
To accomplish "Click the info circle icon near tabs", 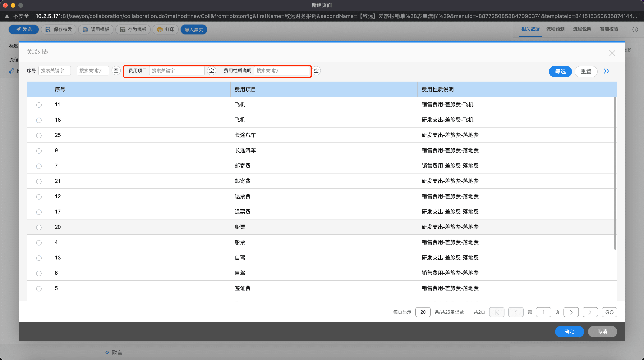I will point(635,29).
